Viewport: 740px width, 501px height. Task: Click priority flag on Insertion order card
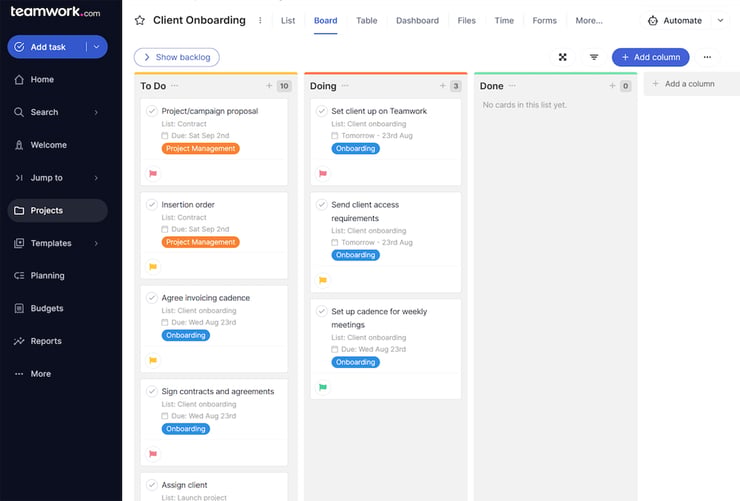153,267
